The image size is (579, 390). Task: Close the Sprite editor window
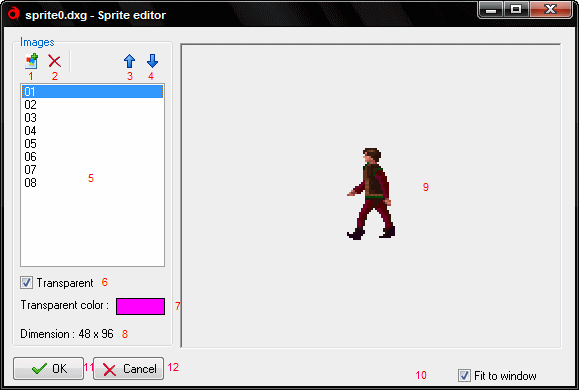coord(551,9)
